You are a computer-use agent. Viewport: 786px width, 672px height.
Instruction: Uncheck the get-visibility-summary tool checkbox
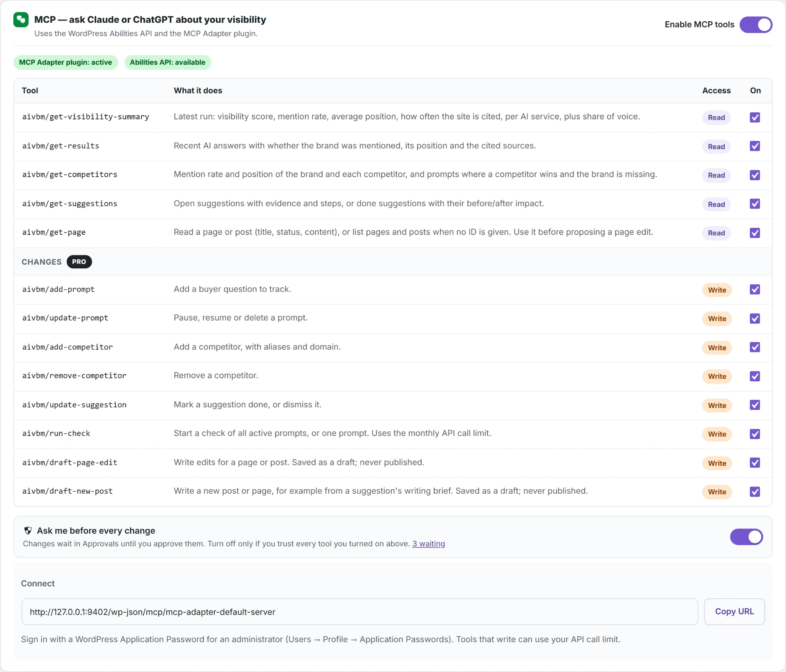[755, 117]
